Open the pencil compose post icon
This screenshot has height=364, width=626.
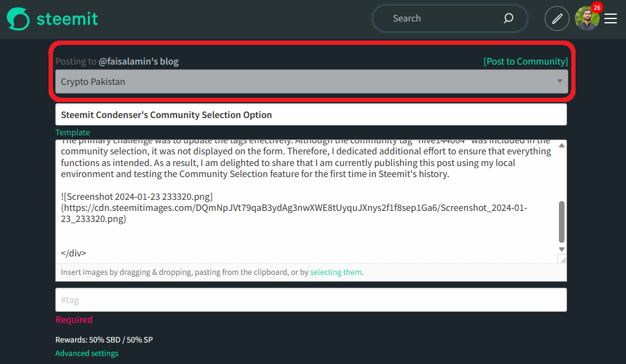click(557, 18)
